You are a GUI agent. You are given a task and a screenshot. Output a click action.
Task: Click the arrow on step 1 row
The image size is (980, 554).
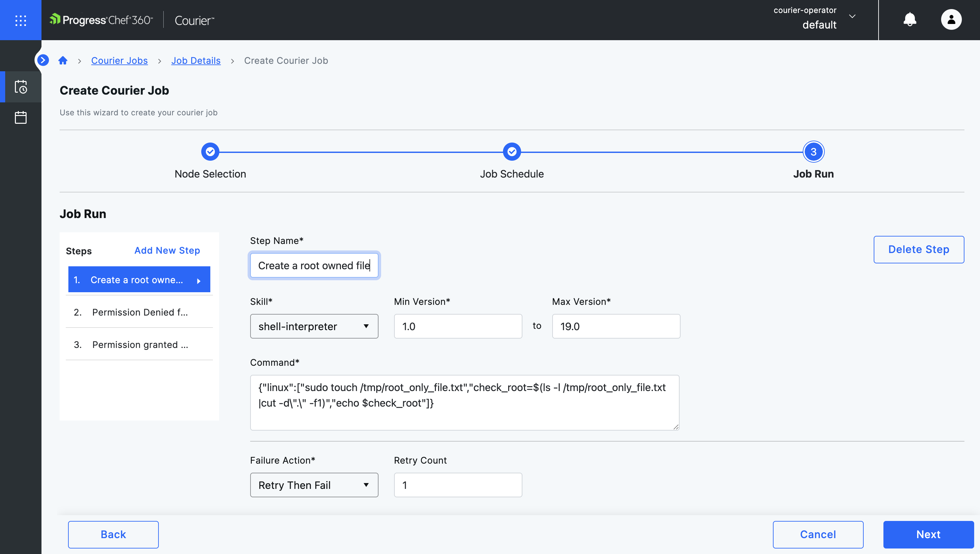tap(199, 281)
